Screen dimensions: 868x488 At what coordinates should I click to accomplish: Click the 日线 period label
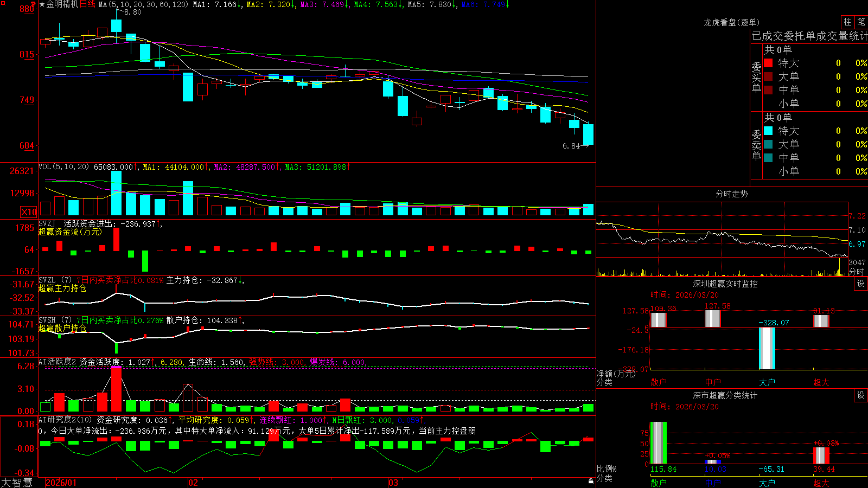point(87,4)
